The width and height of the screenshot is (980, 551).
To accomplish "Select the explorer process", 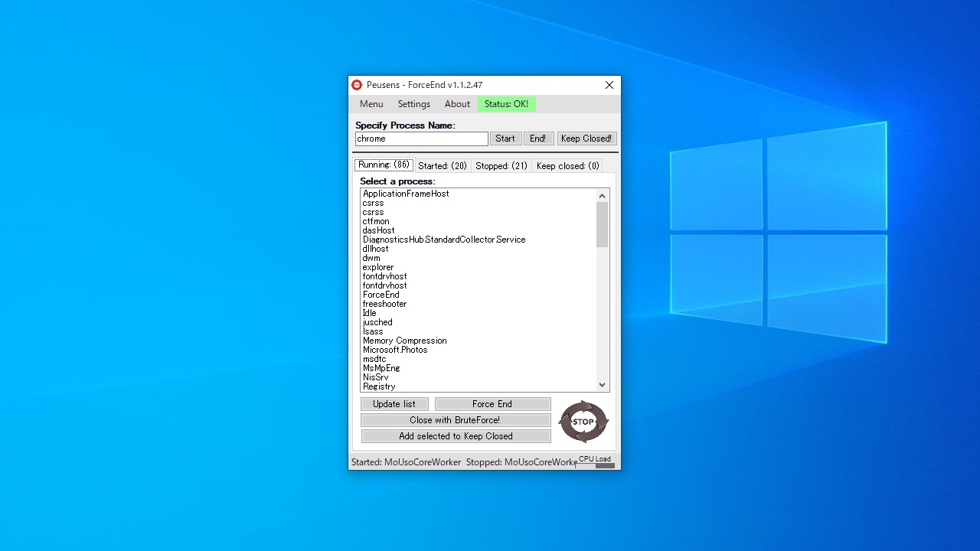I will (378, 267).
